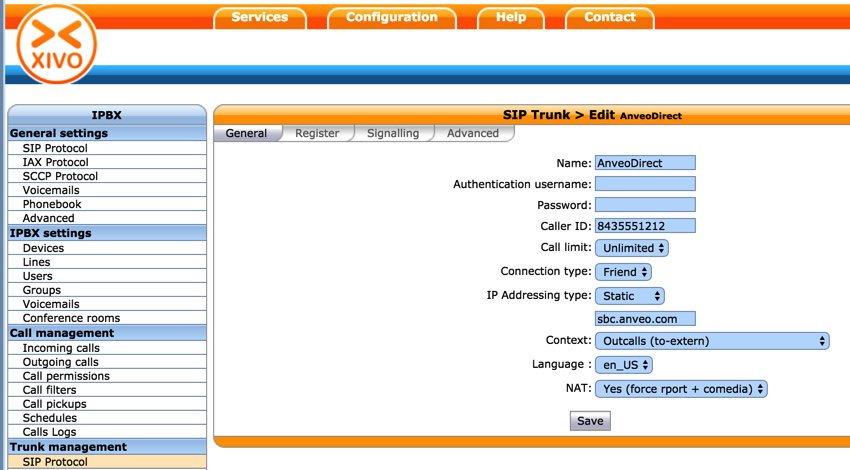The width and height of the screenshot is (850, 470).
Task: Open the Conference rooms page
Action: pos(107,318)
